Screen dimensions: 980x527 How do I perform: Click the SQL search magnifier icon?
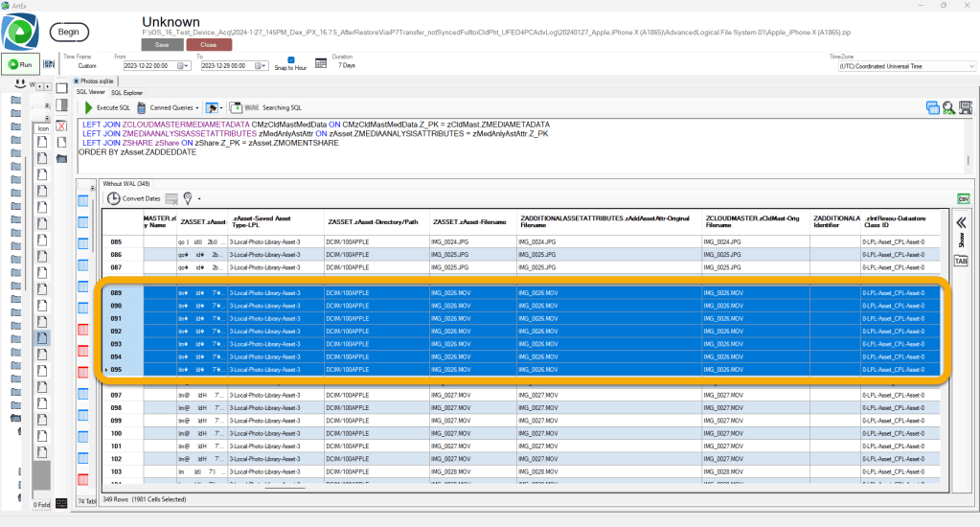point(948,108)
